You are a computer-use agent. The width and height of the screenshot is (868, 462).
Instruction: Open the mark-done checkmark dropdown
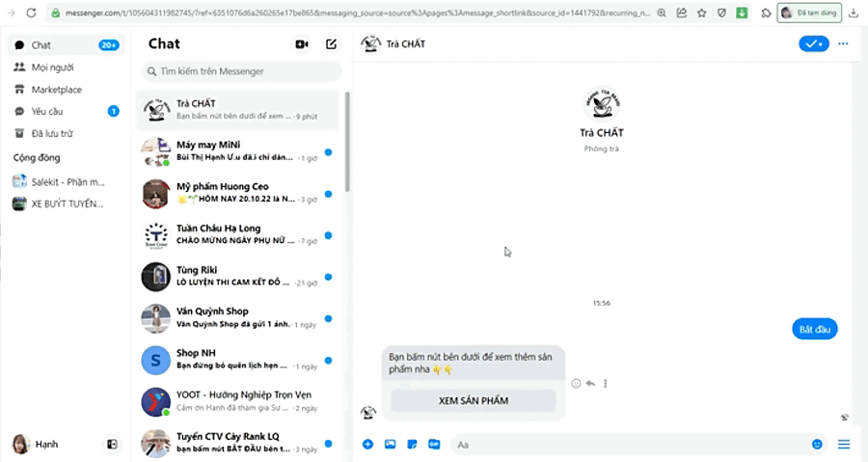(814, 43)
